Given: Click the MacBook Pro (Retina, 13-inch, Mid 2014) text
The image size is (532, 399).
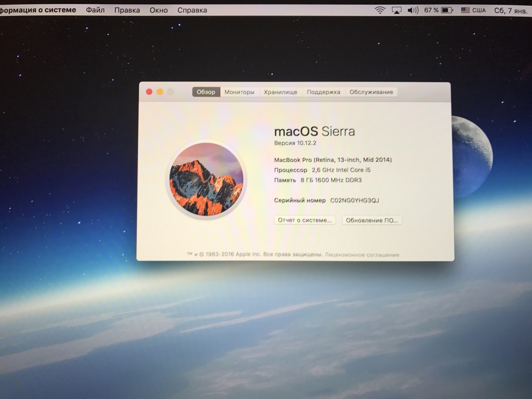Looking at the screenshot, I should pos(333,160).
